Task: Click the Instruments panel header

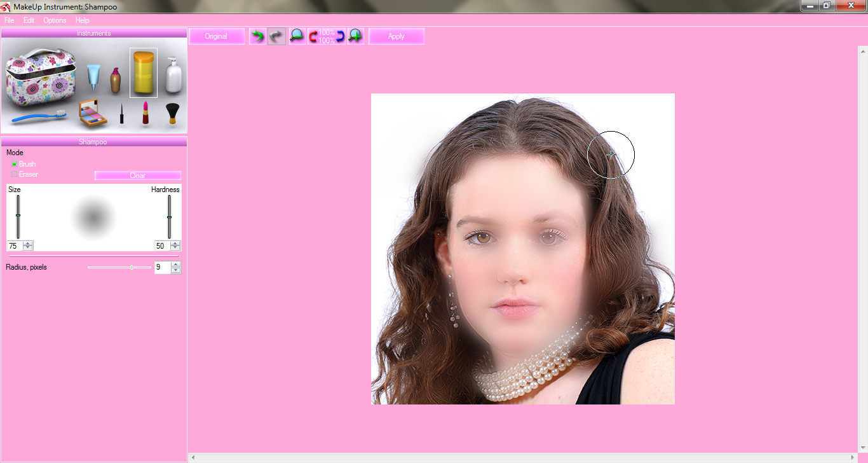Action: (x=93, y=33)
